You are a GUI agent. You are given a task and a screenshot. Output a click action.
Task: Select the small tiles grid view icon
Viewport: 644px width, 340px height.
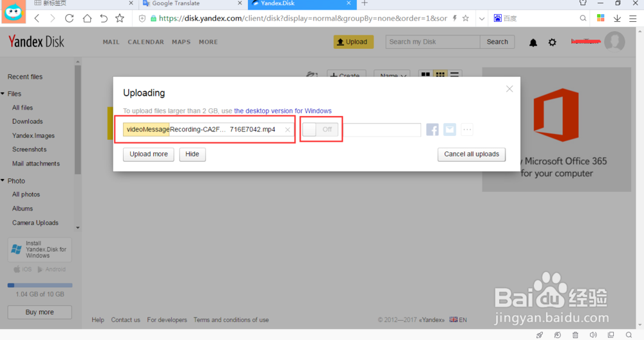(x=440, y=74)
